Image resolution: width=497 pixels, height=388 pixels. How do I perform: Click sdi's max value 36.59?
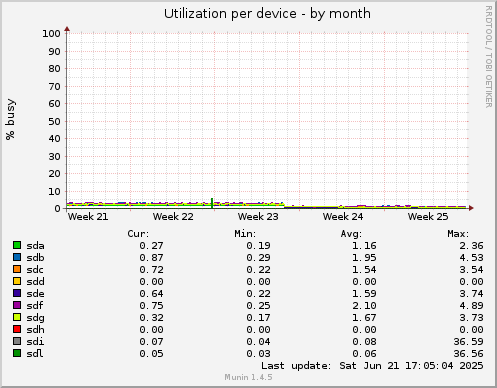[x=468, y=342]
